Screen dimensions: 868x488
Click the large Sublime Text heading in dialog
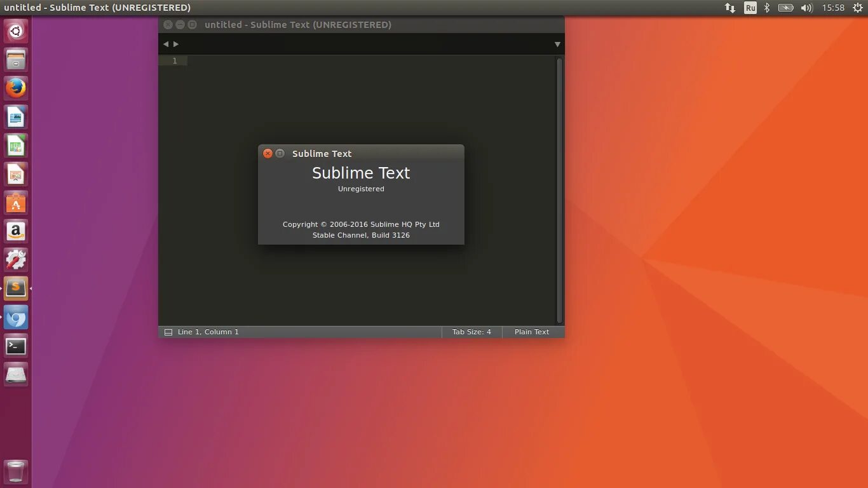click(x=361, y=173)
